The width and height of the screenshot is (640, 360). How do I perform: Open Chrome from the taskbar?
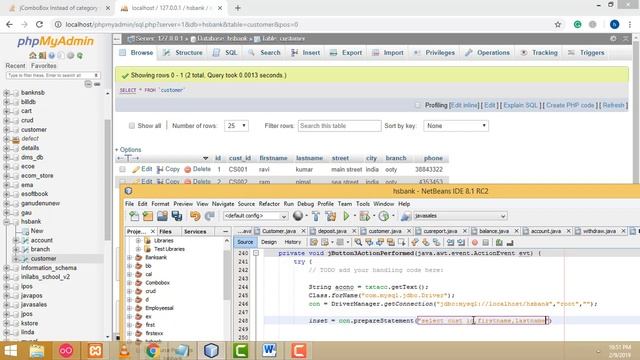pyautogui.click(x=153, y=351)
